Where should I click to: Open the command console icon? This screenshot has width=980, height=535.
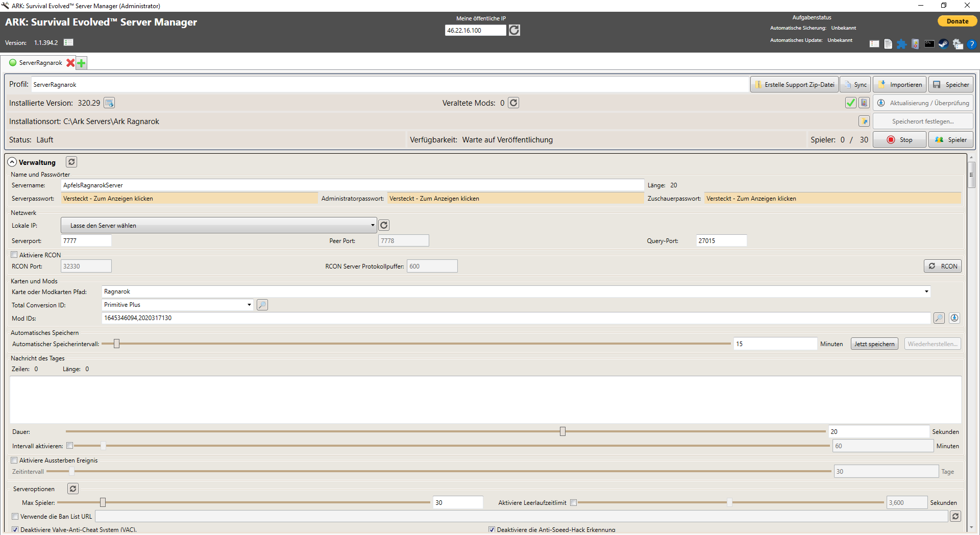pos(929,44)
